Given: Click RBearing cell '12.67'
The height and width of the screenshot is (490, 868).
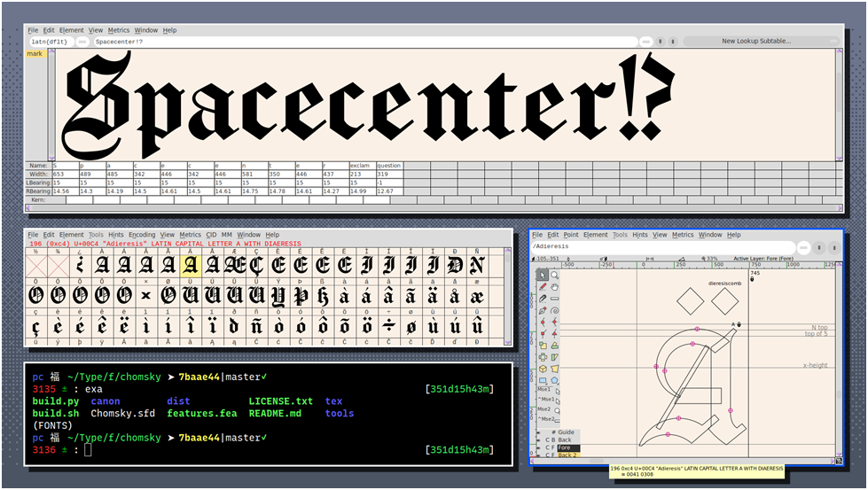Looking at the screenshot, I should 390,191.
